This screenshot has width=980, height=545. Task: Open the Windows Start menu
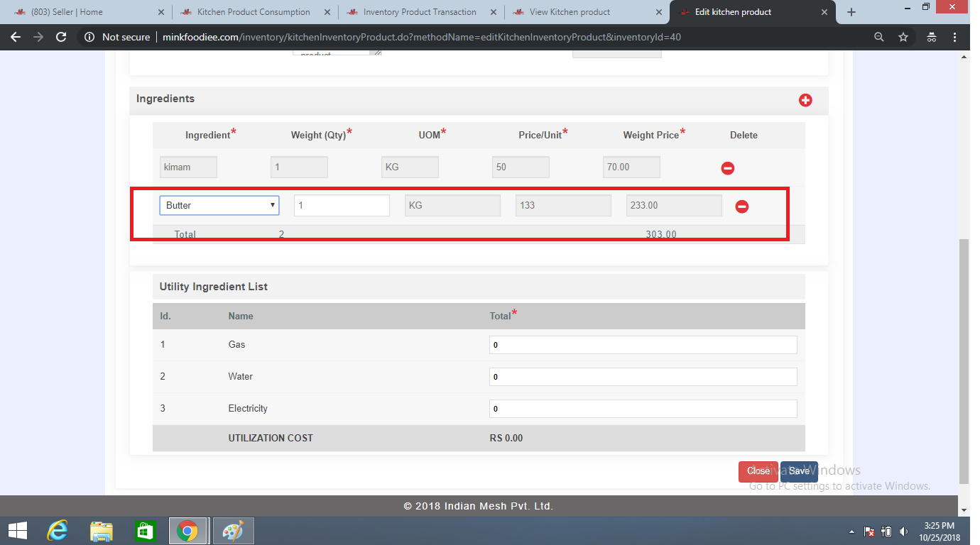(x=17, y=531)
